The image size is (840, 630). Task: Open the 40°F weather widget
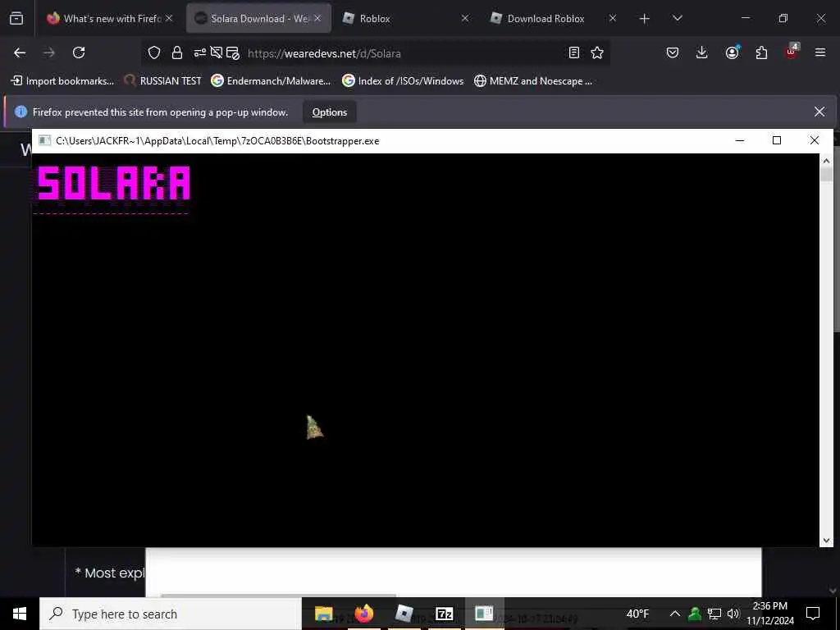point(637,614)
